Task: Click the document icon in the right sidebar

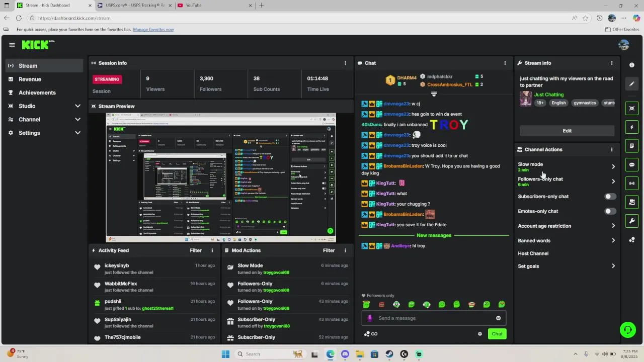Action: [632, 146]
